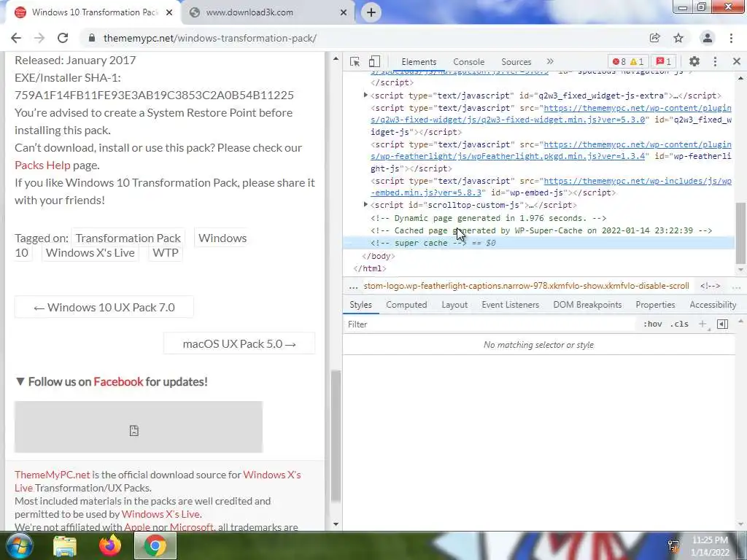Image resolution: width=747 pixels, height=560 pixels.
Task: Open the ThemeMyPC.net footer link
Action: [52, 475]
